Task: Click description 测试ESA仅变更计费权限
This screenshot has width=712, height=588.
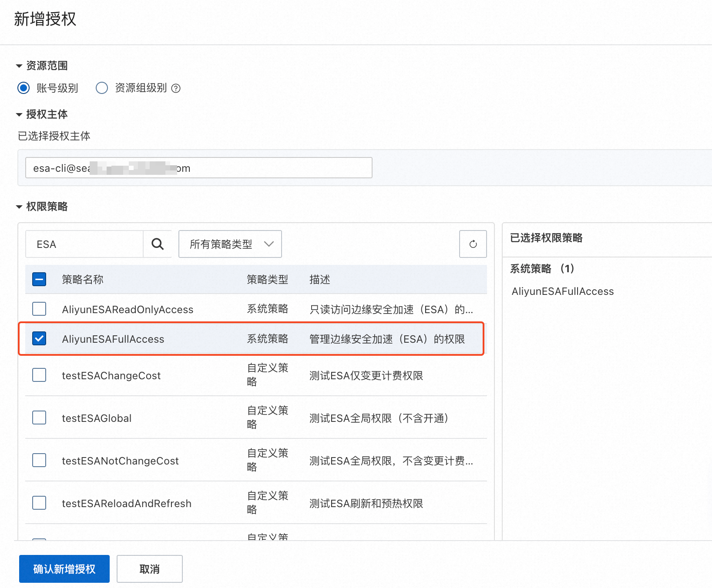Action: (366, 375)
